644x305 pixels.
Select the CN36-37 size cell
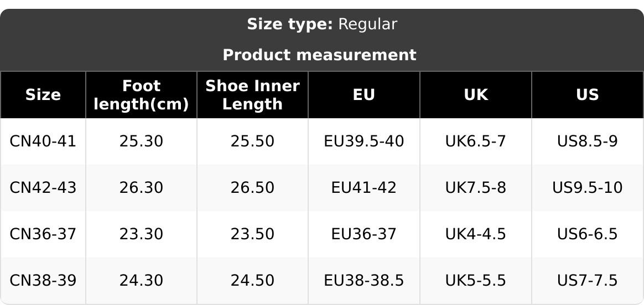click(x=43, y=234)
